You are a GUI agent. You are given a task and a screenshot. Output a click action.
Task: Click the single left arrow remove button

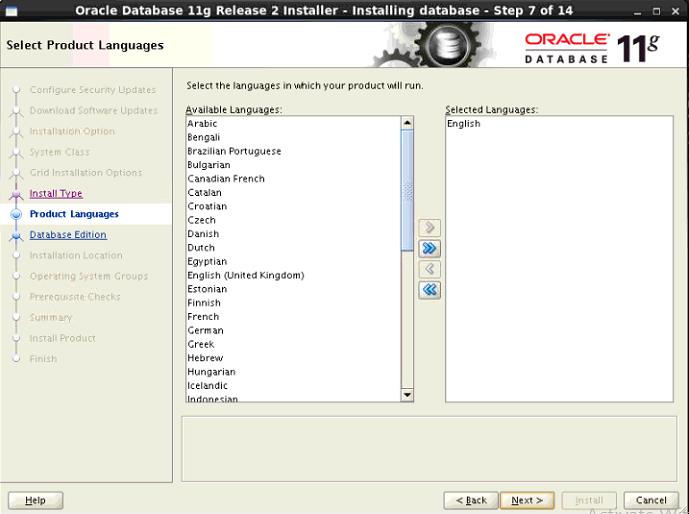coord(430,269)
